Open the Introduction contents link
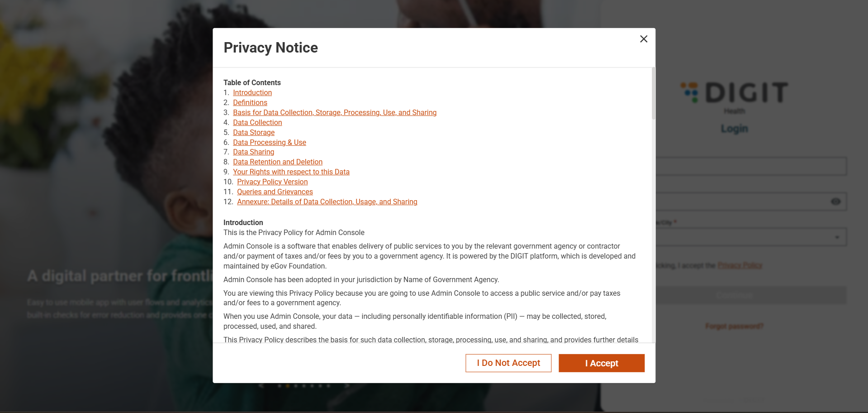Screen dimensions: 868x413 click(252, 93)
